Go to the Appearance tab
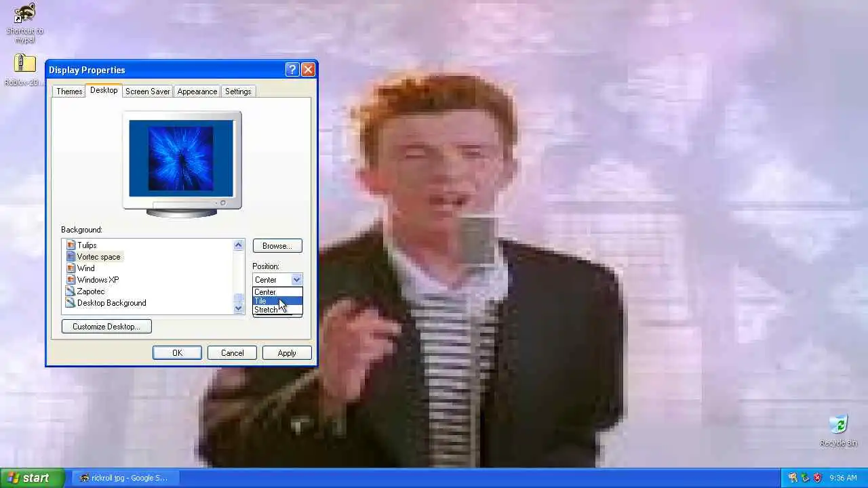Screen dimensions: 868x488 point(197,91)
